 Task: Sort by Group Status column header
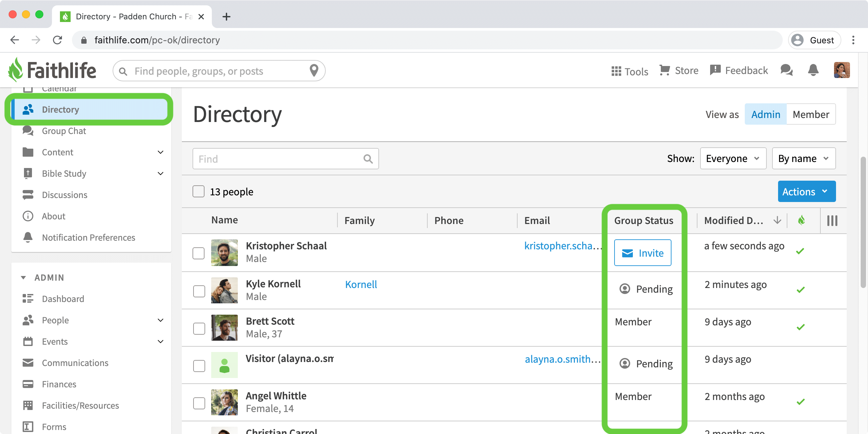pyautogui.click(x=643, y=221)
